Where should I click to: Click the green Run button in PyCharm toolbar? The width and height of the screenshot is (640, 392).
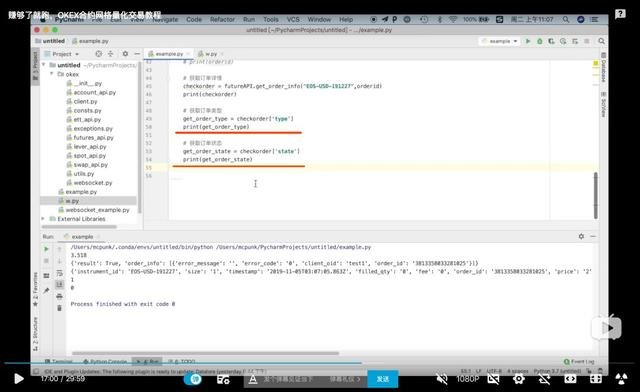click(528, 41)
